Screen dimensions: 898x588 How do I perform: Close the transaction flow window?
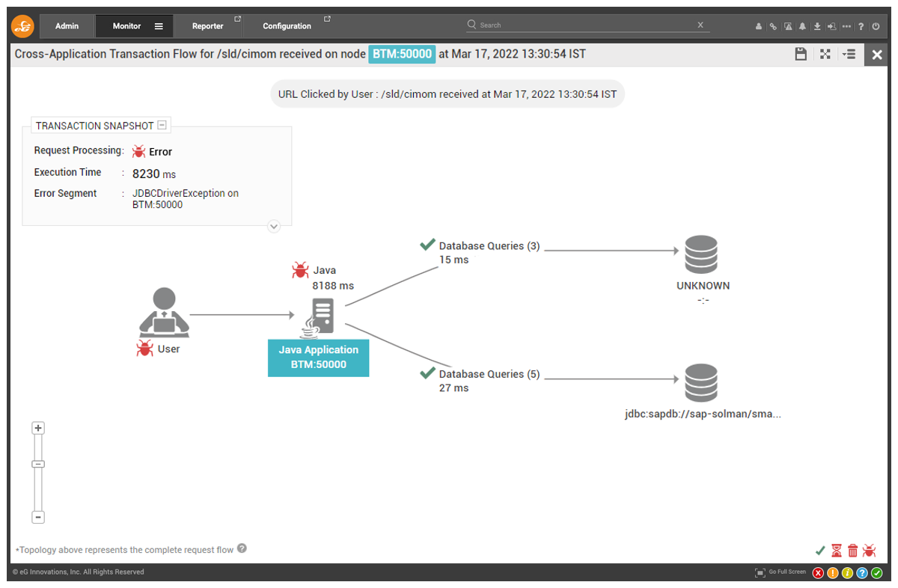click(877, 55)
